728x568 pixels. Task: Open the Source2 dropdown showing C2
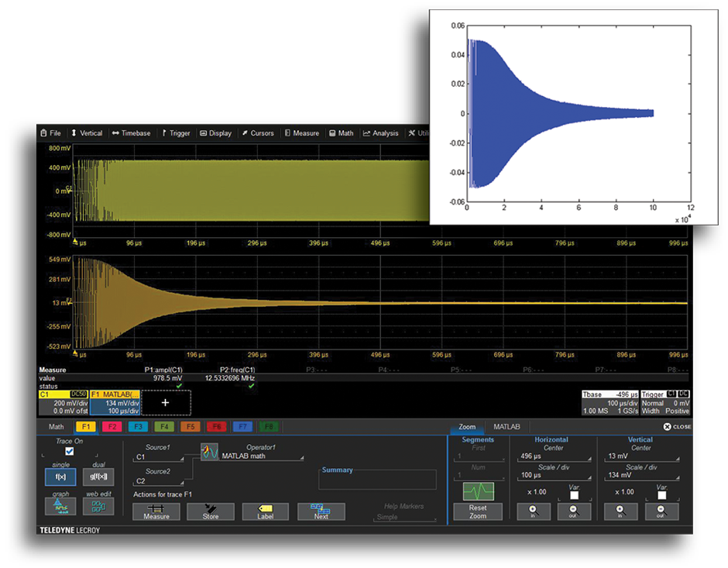(x=160, y=481)
